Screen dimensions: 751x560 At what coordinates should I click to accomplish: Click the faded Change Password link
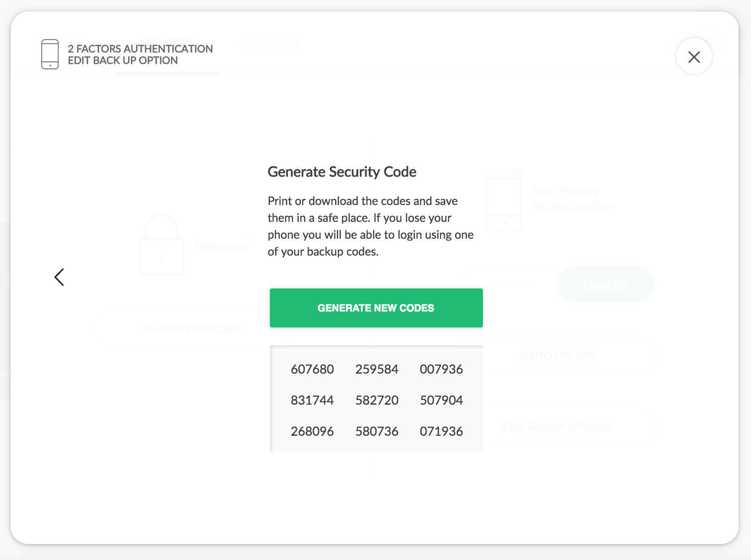click(x=192, y=329)
